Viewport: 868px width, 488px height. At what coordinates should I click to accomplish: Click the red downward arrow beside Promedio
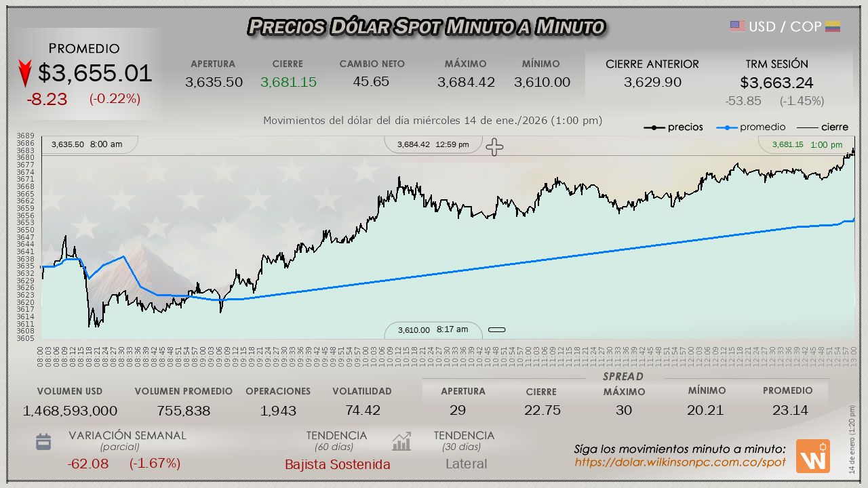pos(25,73)
